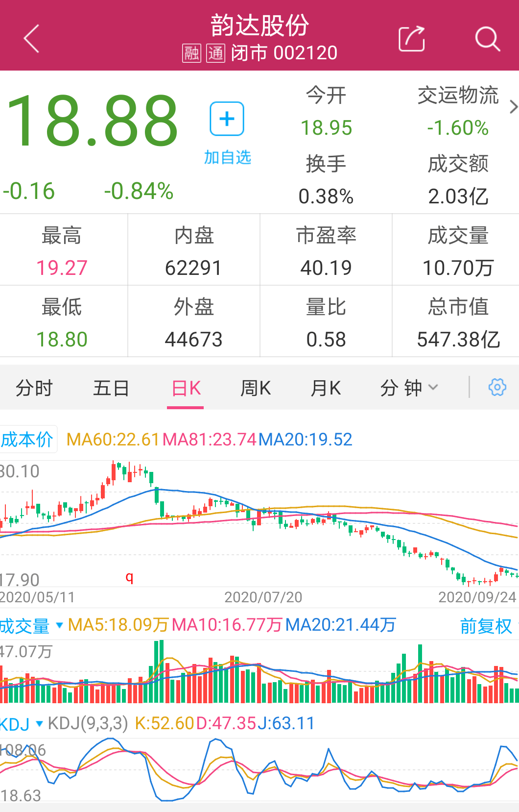
Task: Tap the 今开 value 18.95
Action: pos(326,128)
